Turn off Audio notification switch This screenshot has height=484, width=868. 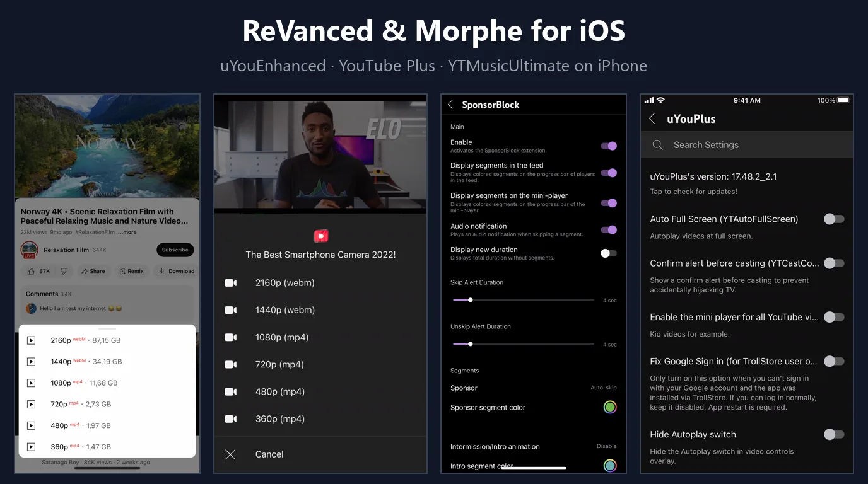(609, 230)
